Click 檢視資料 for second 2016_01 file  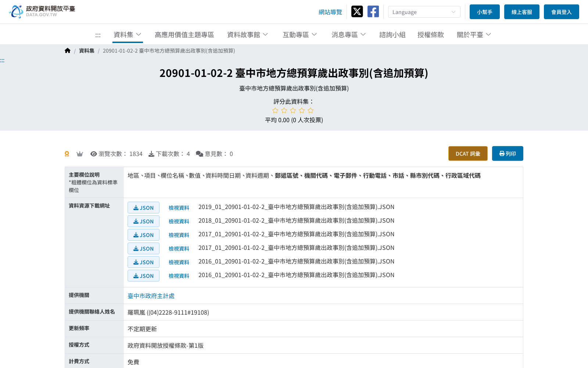pos(179,276)
